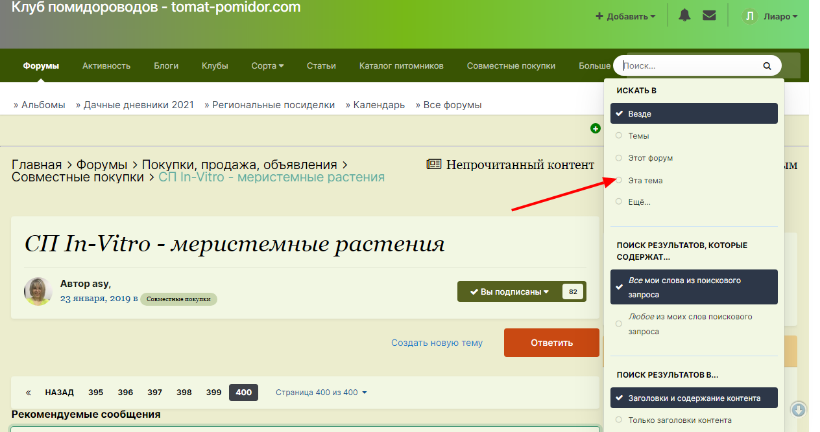Expand the 'Добавить' dropdown menu
Screen dimensions: 820x432
pos(626,16)
